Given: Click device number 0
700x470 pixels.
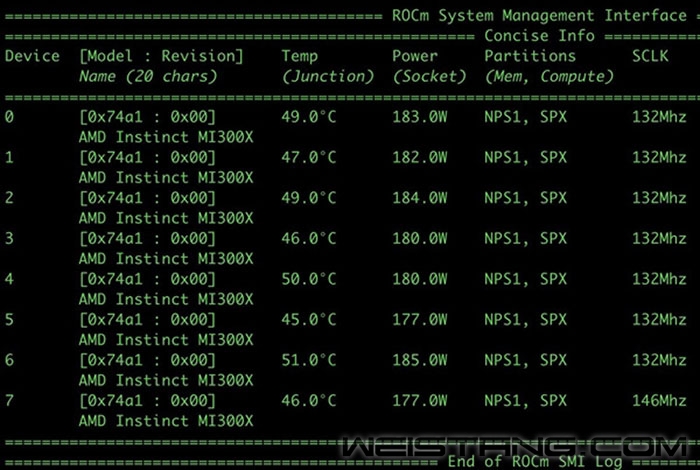Looking at the screenshot, I should pos(9,117).
